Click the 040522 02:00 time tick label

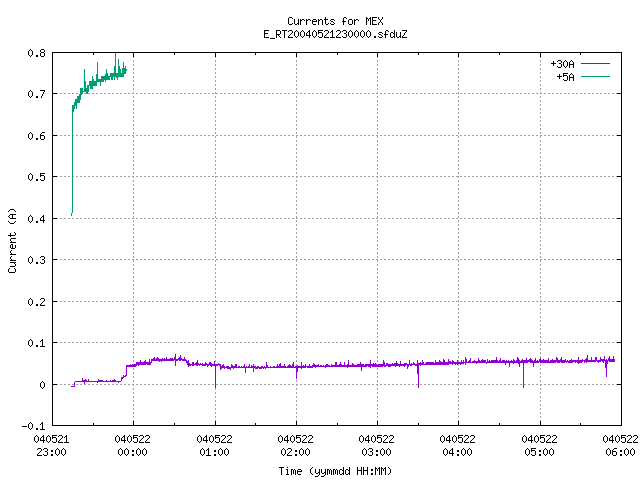click(x=296, y=446)
